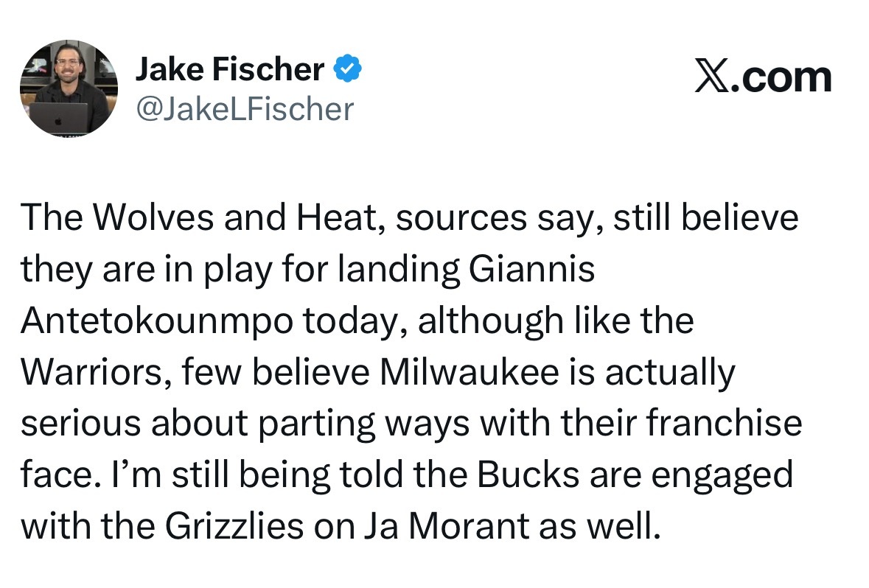
Task: Click the name "Morant" in the tweet
Action: tap(469, 527)
